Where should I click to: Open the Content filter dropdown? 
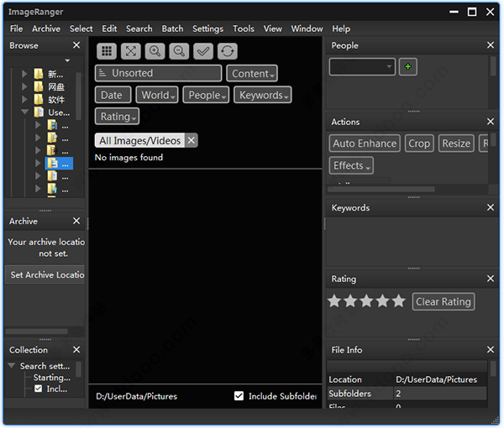(252, 74)
